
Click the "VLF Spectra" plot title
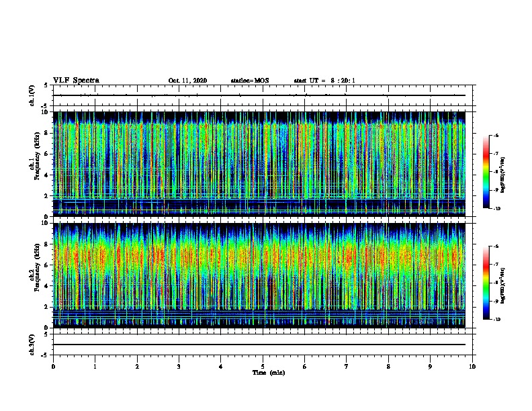76,81
